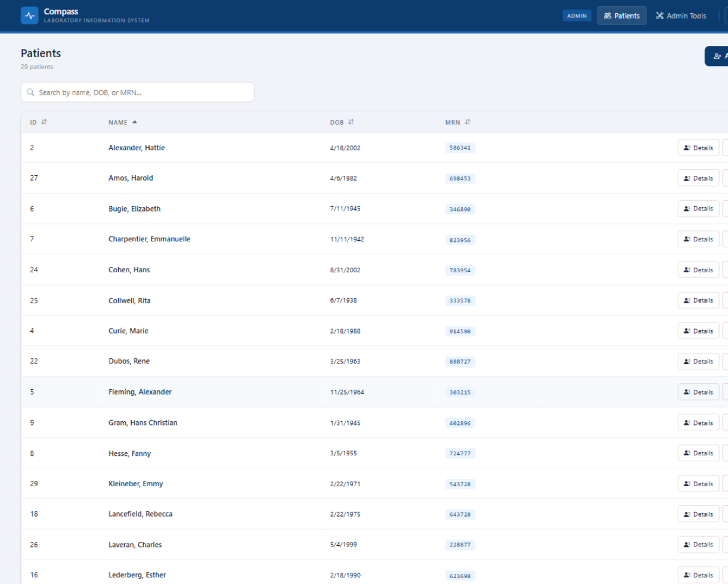The height and width of the screenshot is (584, 728).
Task: Open Details for Charpentier, Emmanuelle
Action: click(x=698, y=239)
